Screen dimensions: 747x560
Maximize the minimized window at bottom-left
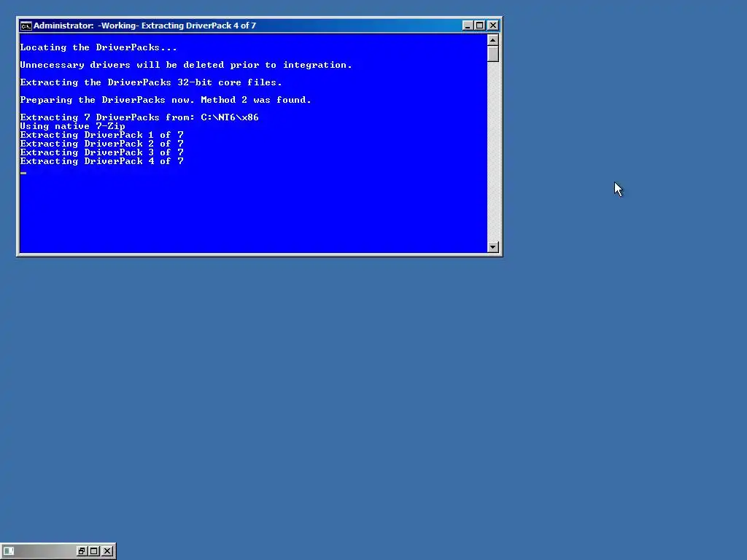pyautogui.click(x=94, y=551)
